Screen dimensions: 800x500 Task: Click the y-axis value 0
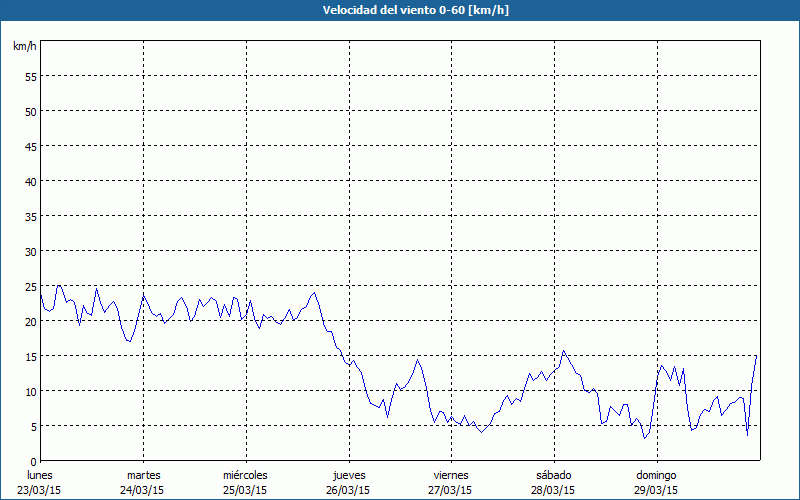[33, 461]
